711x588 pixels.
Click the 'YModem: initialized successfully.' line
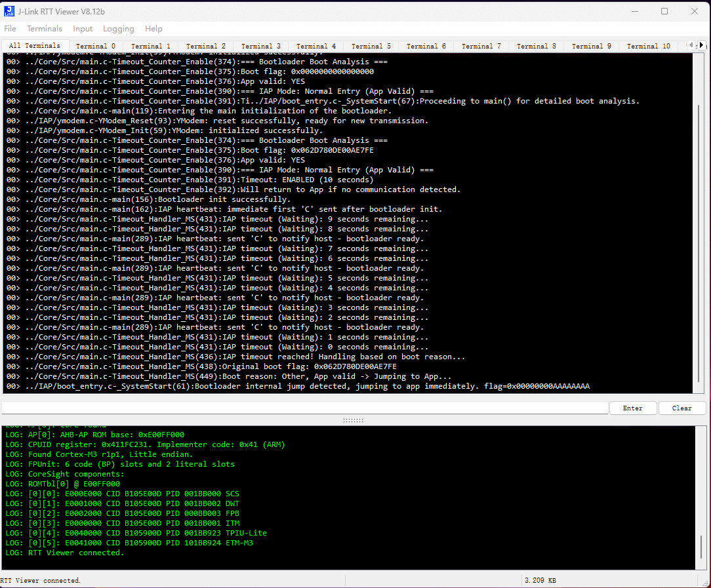point(165,130)
